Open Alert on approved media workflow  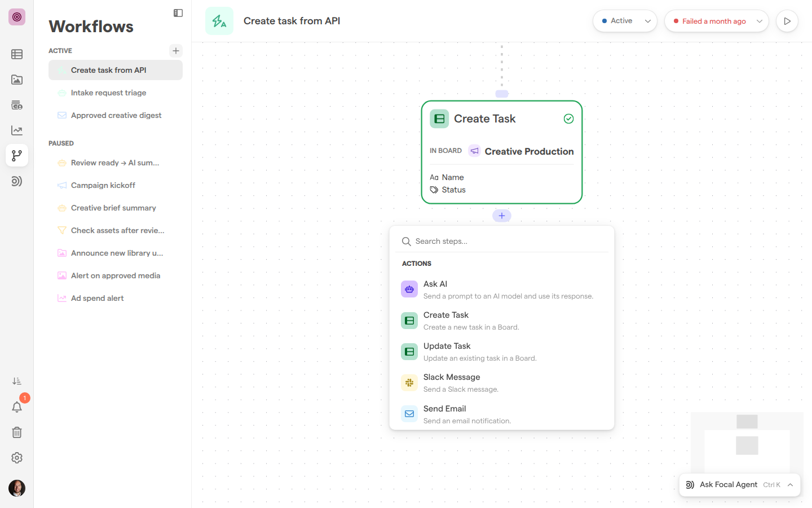116,275
